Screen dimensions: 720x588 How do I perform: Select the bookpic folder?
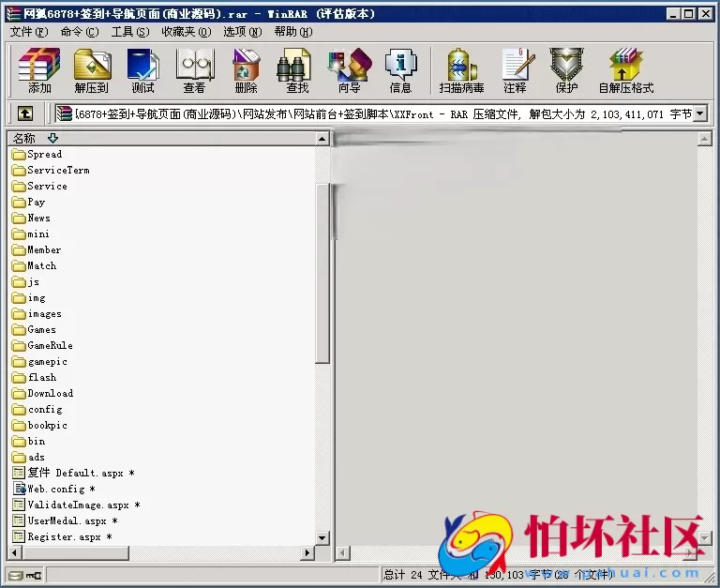[x=39, y=426]
